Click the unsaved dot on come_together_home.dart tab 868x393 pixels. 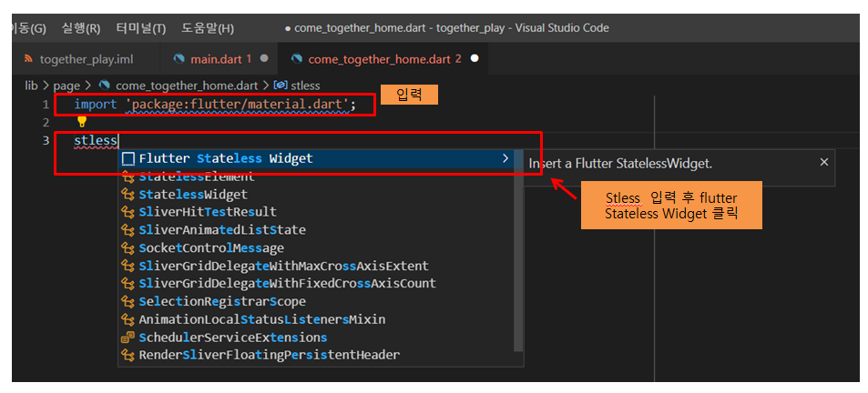point(475,58)
